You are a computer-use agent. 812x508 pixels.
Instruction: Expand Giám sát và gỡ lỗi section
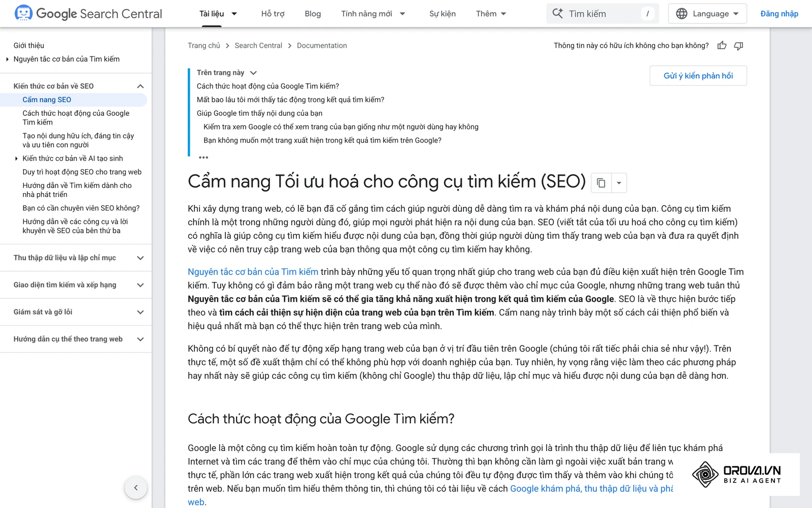tap(141, 312)
